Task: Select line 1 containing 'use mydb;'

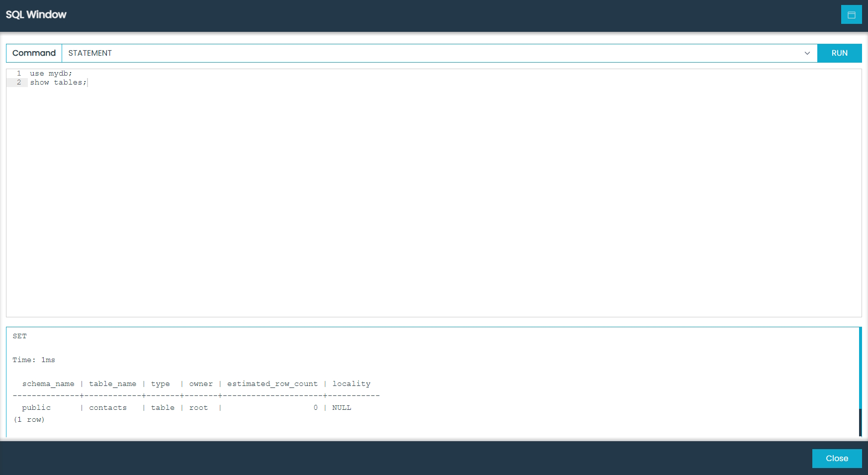Action: pyautogui.click(x=51, y=73)
